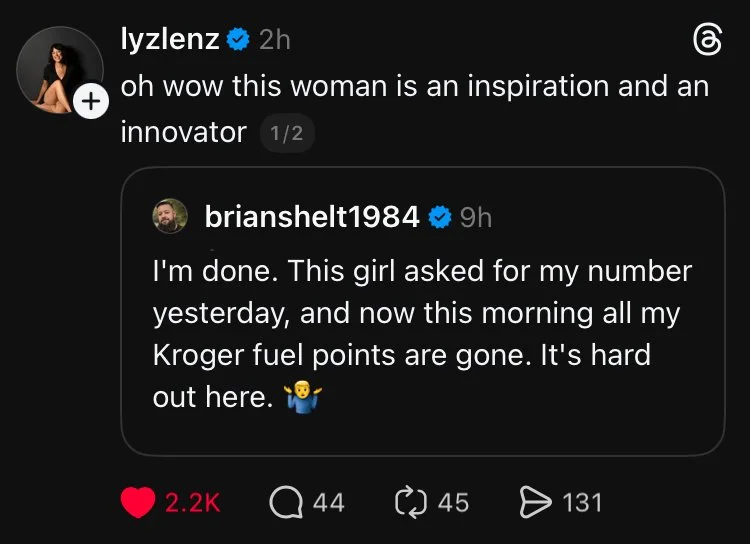The width and height of the screenshot is (750, 544).
Task: Open brianshelt1984 username link
Action: pos(312,216)
